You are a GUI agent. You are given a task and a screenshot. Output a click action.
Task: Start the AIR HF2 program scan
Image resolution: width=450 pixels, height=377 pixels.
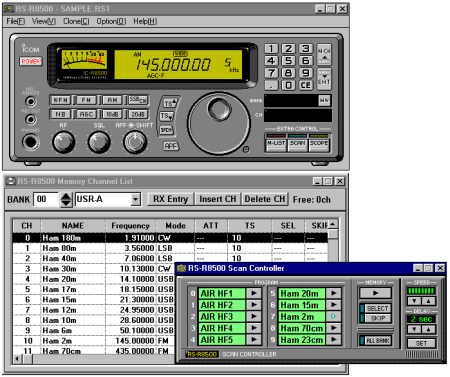254,305
